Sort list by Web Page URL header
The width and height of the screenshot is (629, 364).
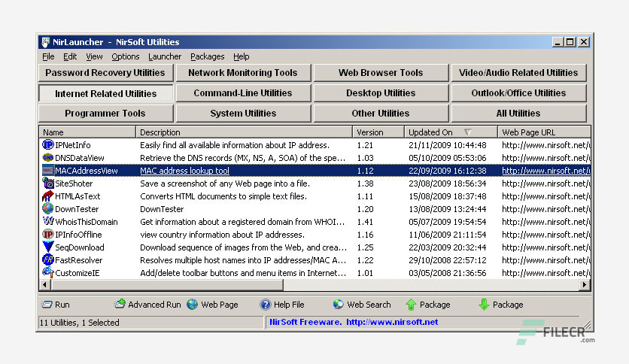[545, 132]
